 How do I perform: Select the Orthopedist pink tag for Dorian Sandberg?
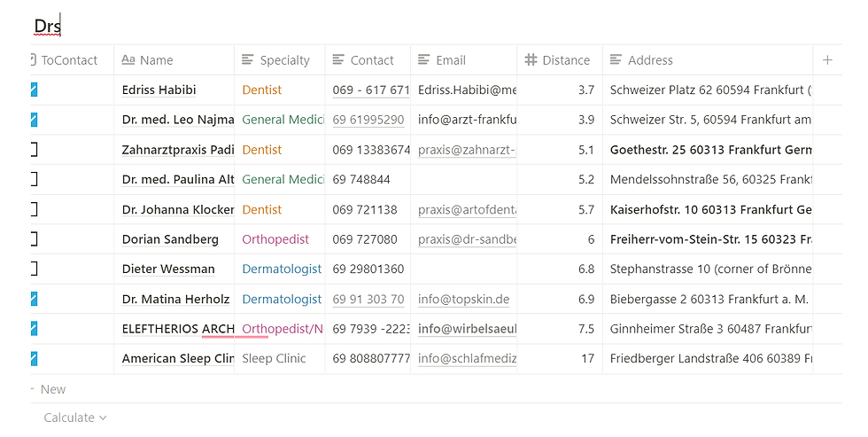[x=275, y=239]
